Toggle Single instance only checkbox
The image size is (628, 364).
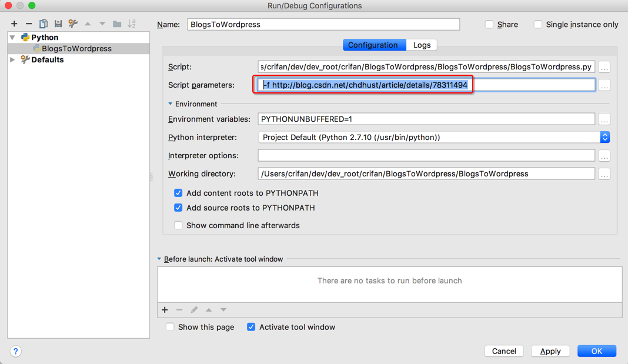[538, 25]
